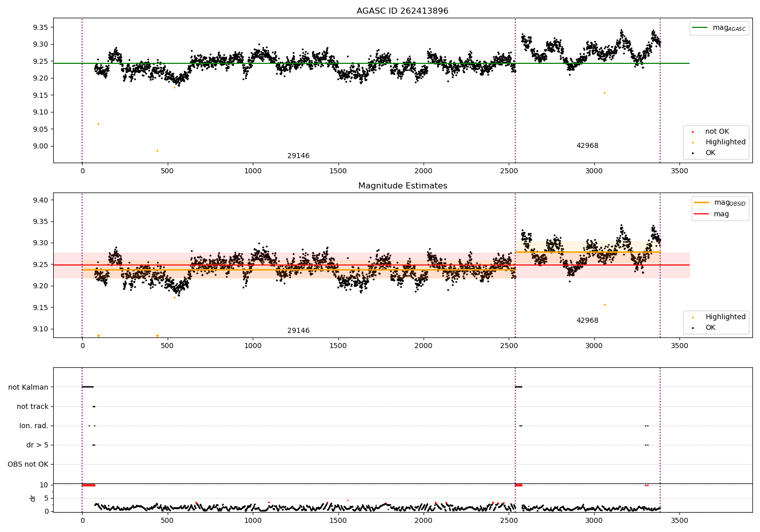Click x-axis tick 3000 under the bottom plot
Screen dimensions: 760x532
click(x=594, y=520)
